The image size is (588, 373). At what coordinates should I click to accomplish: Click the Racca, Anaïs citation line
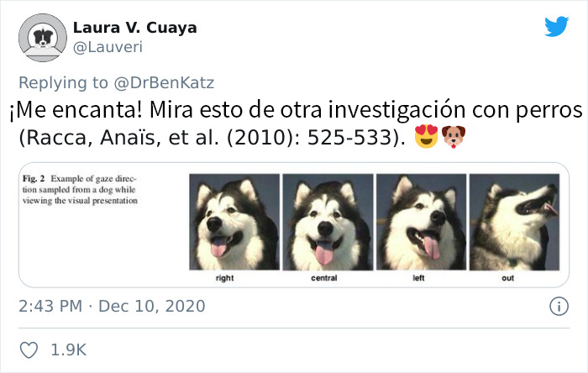pos(213,137)
